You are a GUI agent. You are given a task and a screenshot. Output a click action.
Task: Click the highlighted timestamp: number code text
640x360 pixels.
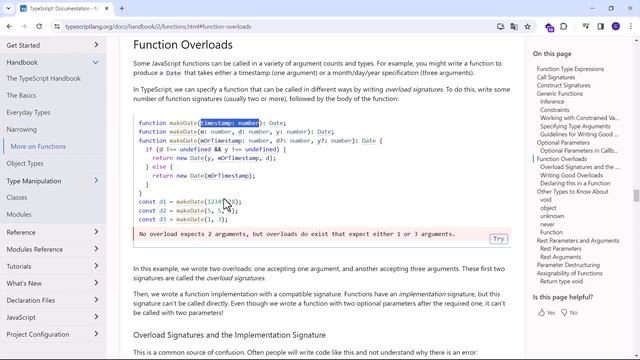point(229,123)
